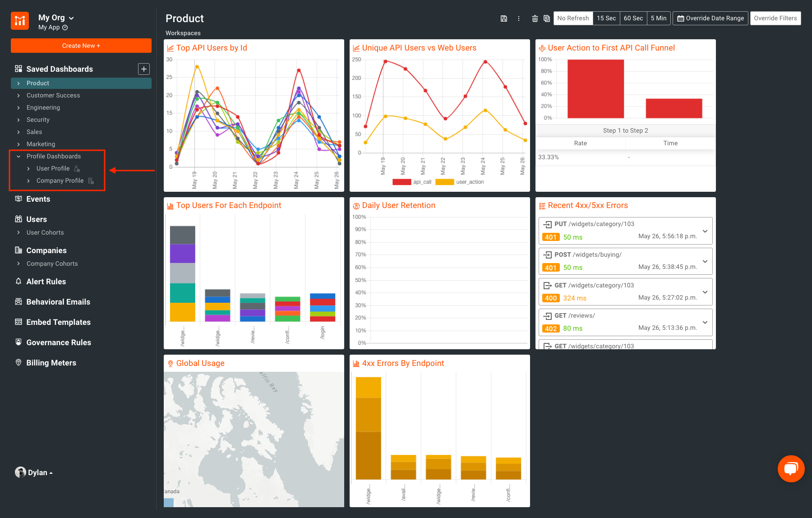The width and height of the screenshot is (812, 518).
Task: Click the Create New + button
Action: (x=81, y=45)
